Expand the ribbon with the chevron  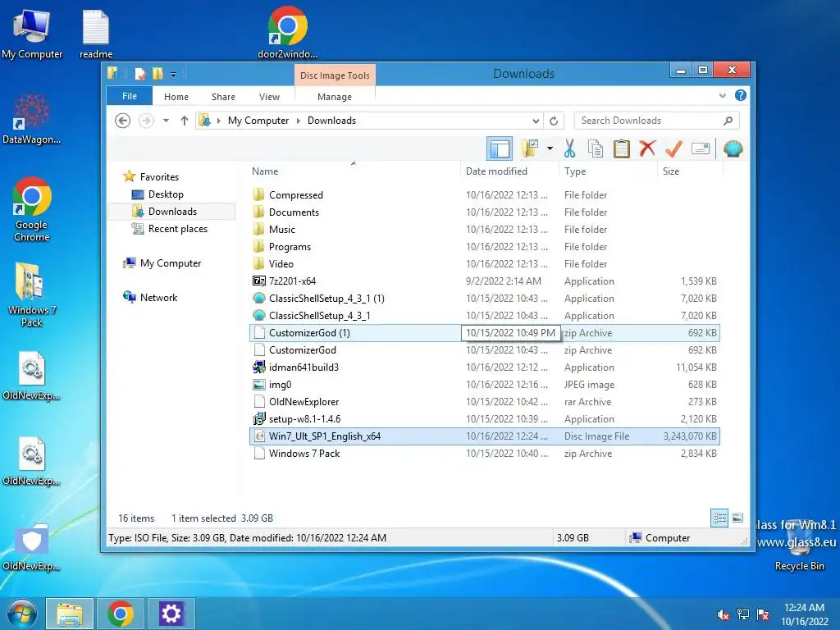(x=722, y=95)
